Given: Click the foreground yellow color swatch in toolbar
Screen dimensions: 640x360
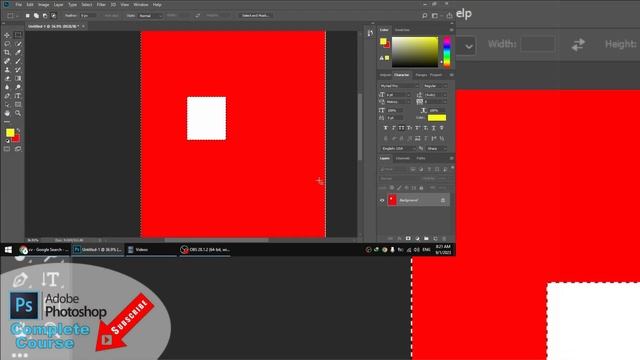Looking at the screenshot, I should click(10, 133).
